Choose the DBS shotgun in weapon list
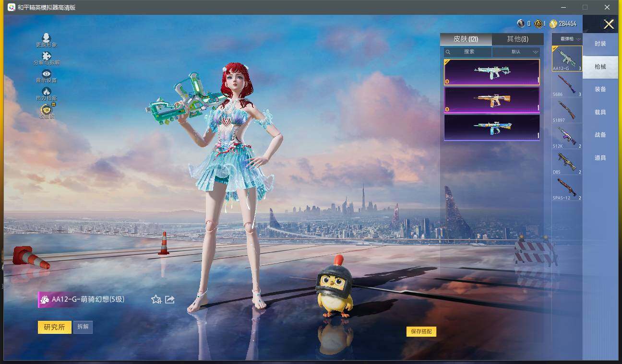The width and height of the screenshot is (622, 364). pos(567,163)
